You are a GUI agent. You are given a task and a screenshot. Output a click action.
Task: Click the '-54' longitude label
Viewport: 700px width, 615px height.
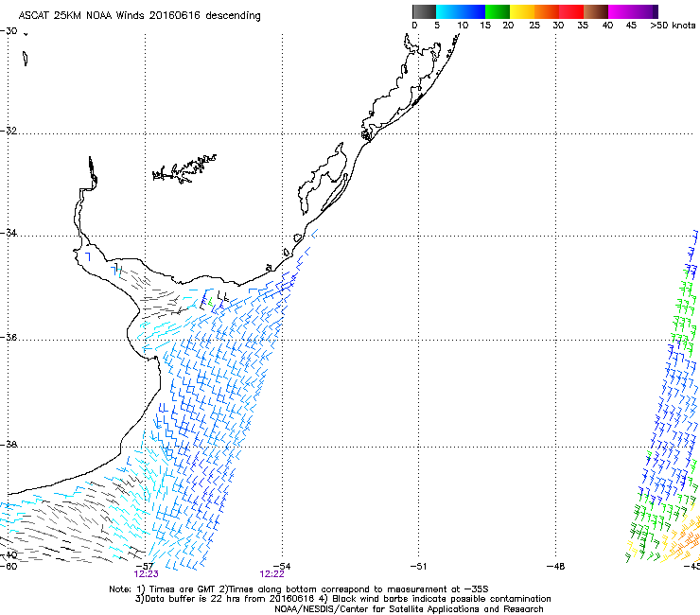click(x=282, y=566)
